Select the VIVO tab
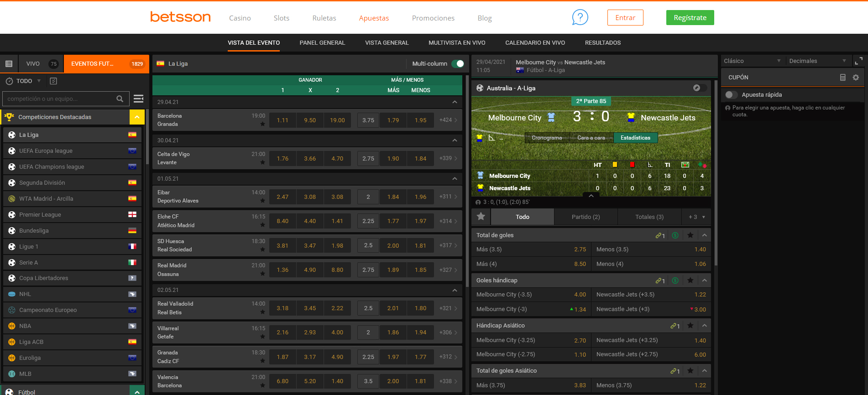Screen dimensions: 868x395 [41, 64]
